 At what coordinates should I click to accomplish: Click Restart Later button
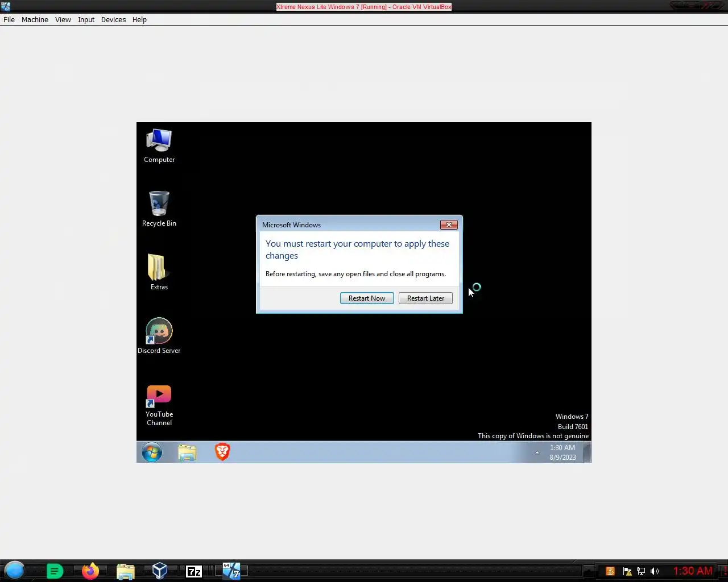click(x=425, y=298)
